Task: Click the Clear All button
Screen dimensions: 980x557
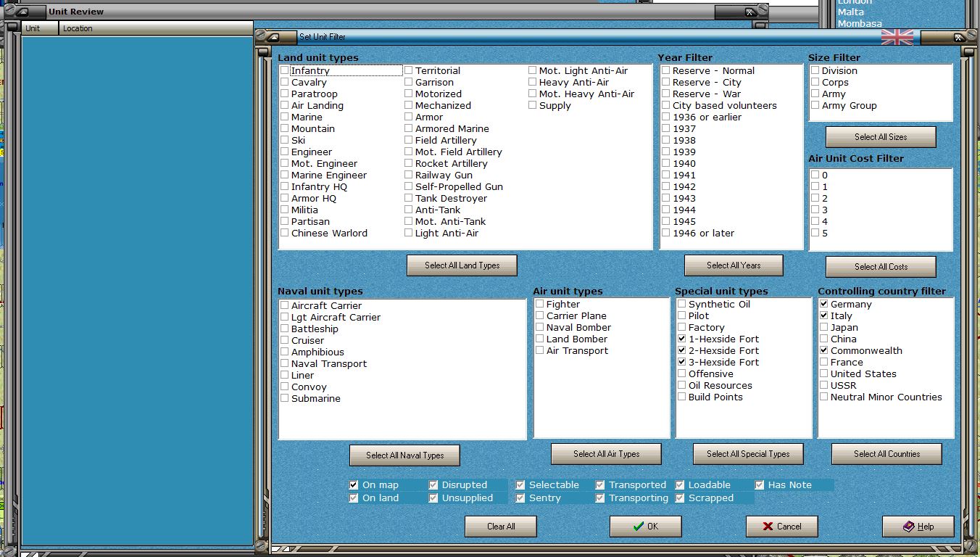Action: (x=501, y=527)
